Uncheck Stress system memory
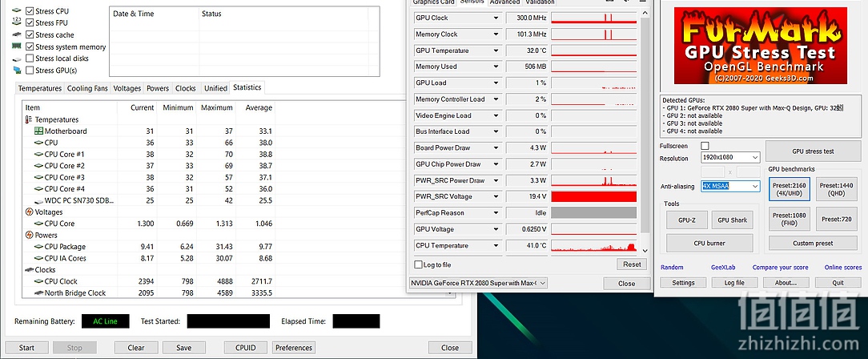868x359 pixels. click(x=30, y=46)
